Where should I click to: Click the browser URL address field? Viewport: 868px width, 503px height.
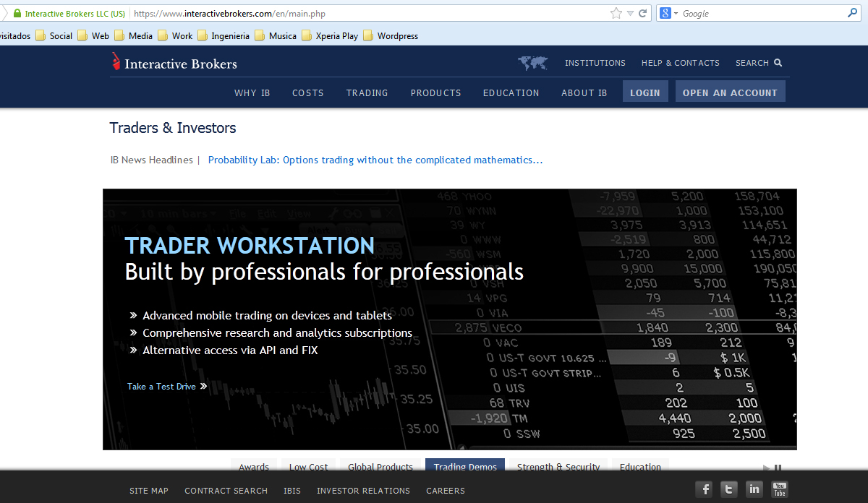pos(369,13)
